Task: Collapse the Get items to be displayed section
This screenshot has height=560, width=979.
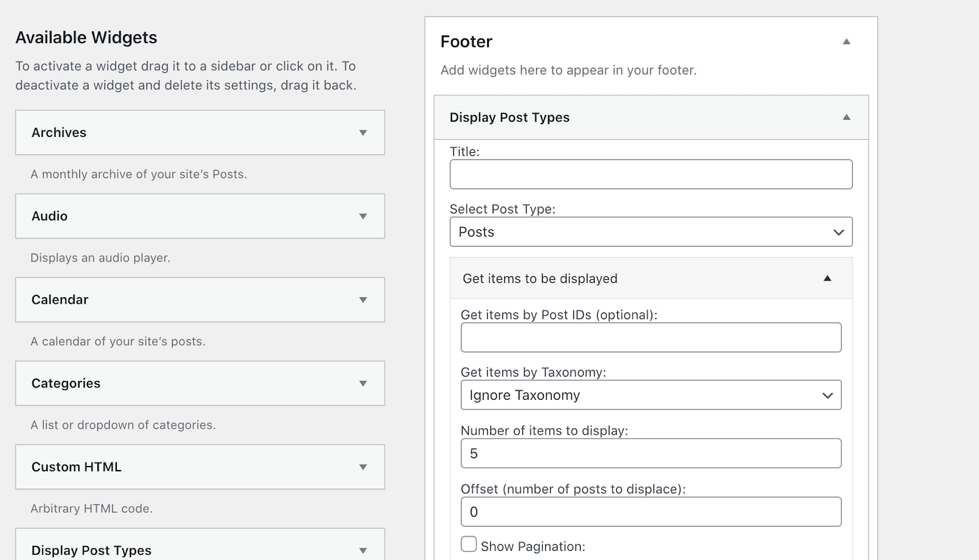Action: pyautogui.click(x=828, y=278)
